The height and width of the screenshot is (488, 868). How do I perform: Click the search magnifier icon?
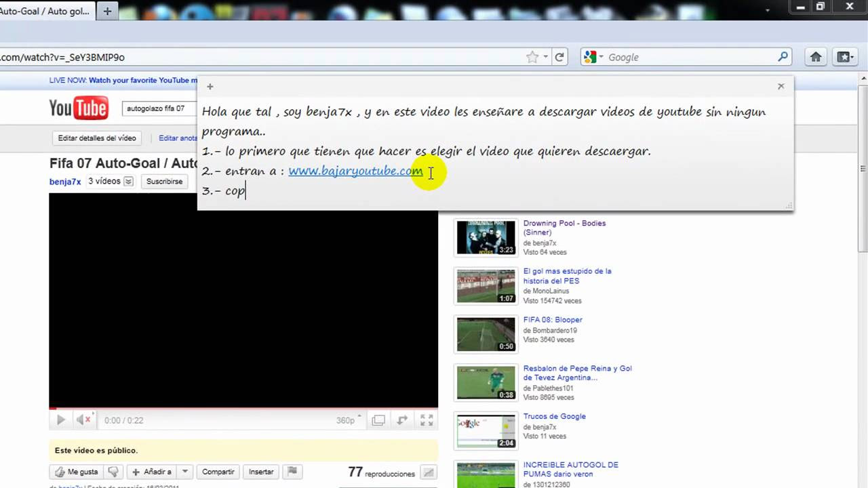(x=783, y=58)
